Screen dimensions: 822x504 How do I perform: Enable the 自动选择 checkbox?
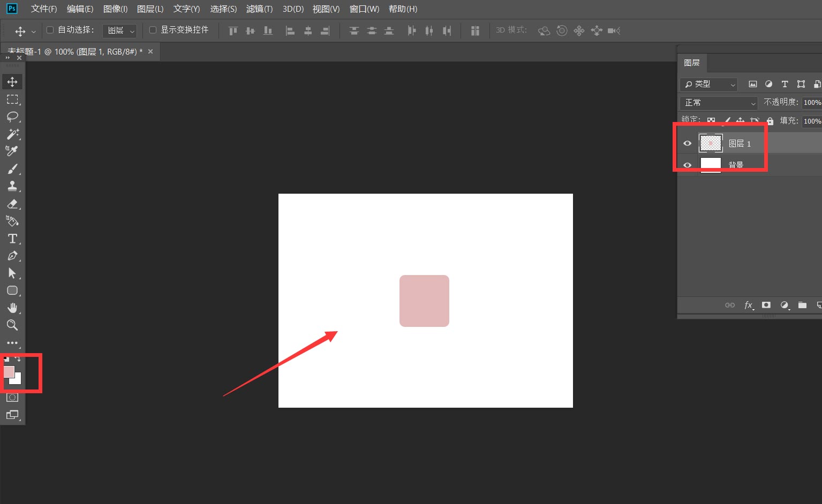pyautogui.click(x=50, y=30)
